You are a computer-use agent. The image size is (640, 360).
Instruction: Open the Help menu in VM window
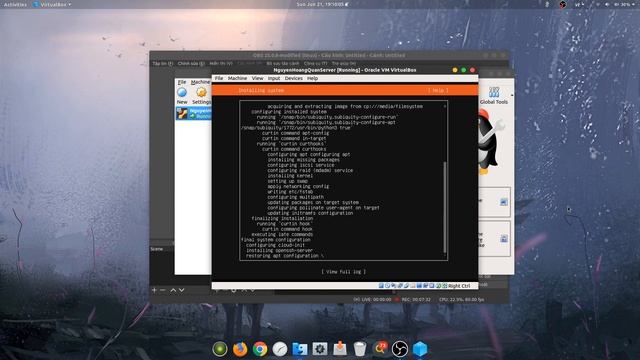(x=312, y=78)
